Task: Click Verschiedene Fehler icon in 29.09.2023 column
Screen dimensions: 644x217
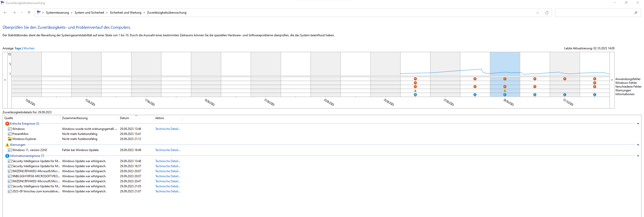Action: click(x=505, y=87)
